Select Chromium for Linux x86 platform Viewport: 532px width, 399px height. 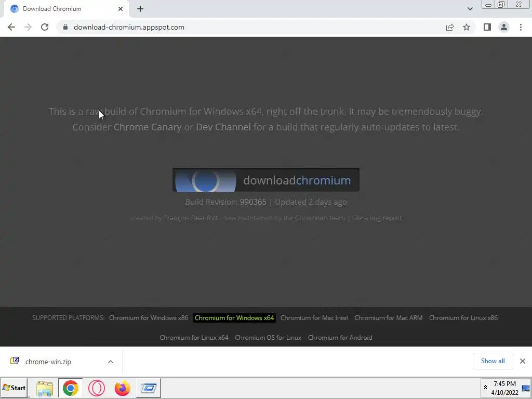[463, 318]
